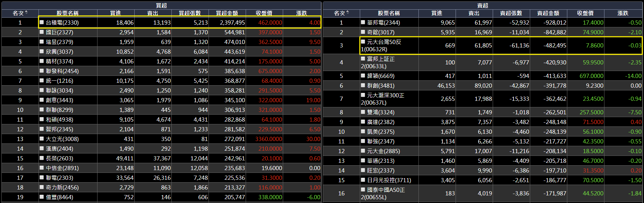Click 收盤價 header in 買超 table
This screenshot has height=203, width=644.
[x=264, y=13]
